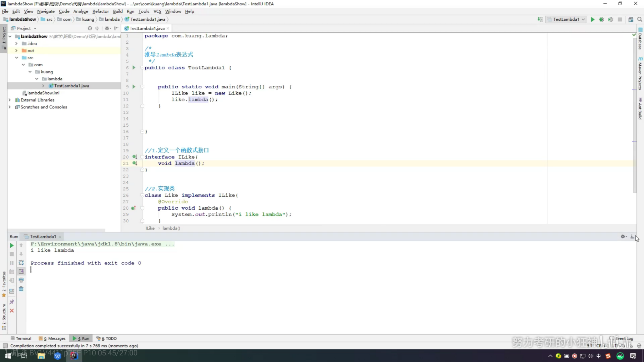Close Run panel with red X icon

12,311
